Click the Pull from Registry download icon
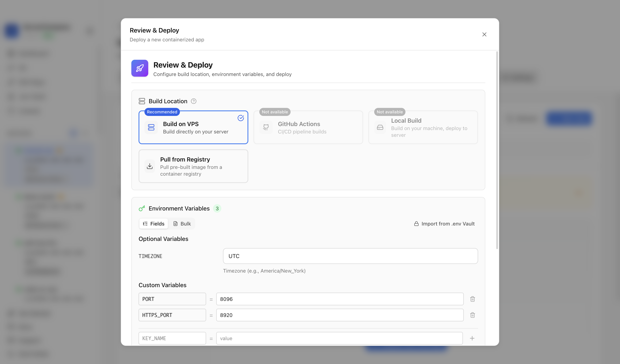The height and width of the screenshot is (364, 620). (150, 166)
